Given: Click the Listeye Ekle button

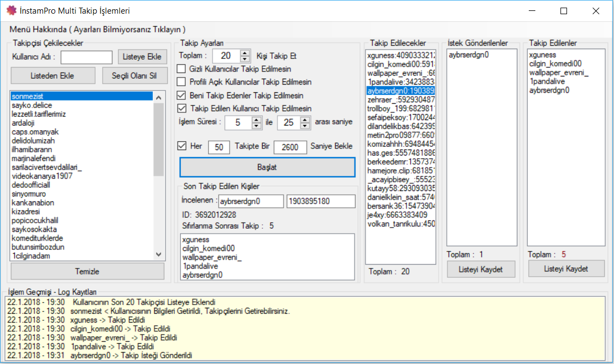Looking at the screenshot, I should [x=142, y=57].
